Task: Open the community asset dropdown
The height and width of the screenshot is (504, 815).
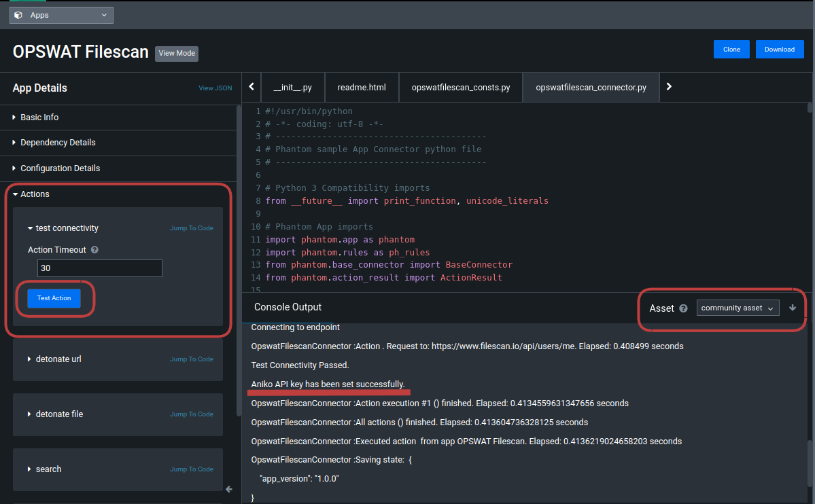Action: pos(738,308)
